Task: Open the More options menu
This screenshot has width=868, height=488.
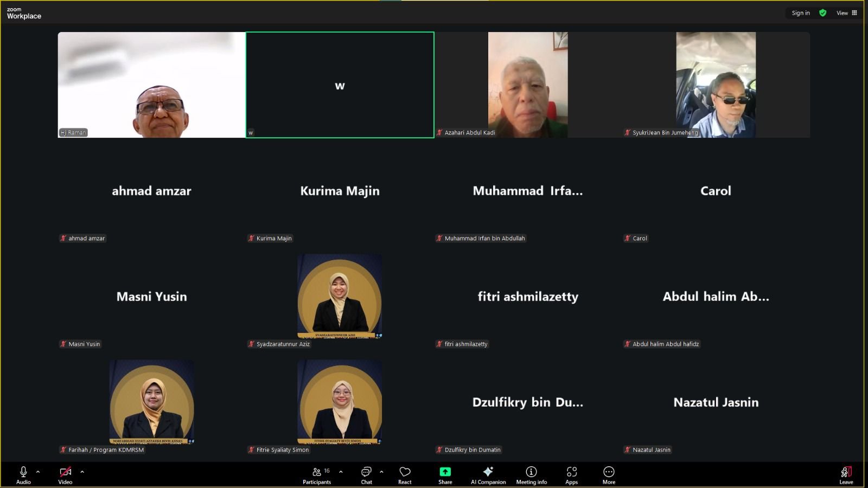Action: coord(609,475)
